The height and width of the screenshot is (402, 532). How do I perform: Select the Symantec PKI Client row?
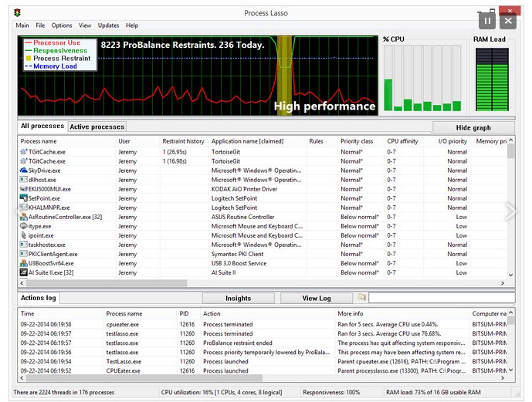click(x=263, y=254)
